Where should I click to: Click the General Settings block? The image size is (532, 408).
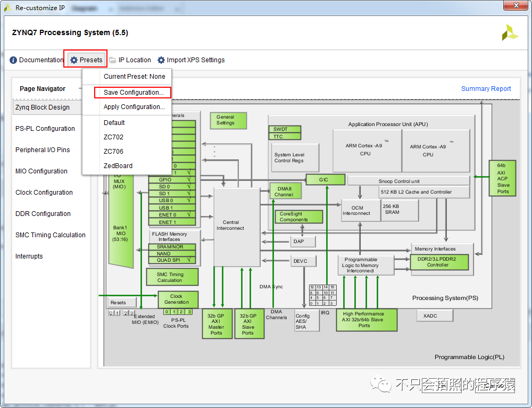click(228, 120)
